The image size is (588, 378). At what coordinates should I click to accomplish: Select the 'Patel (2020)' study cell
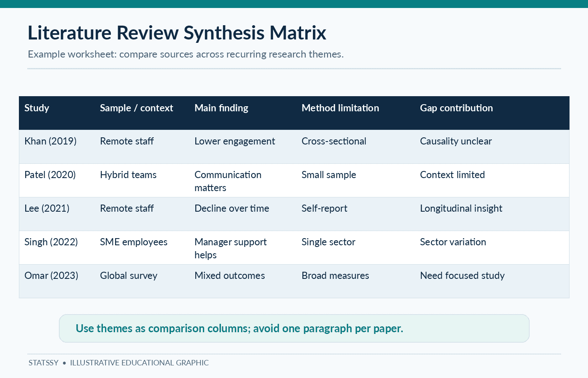tap(50, 175)
